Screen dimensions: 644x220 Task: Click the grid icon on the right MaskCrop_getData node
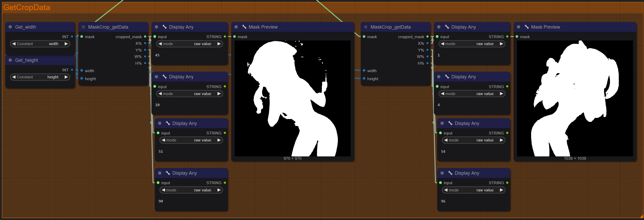(x=366, y=27)
